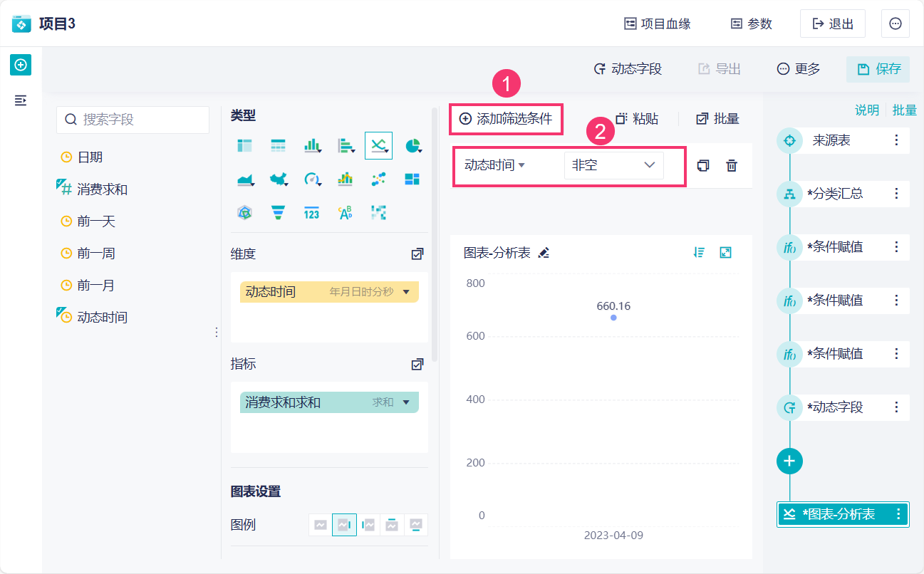Set legend to none option

pos(321,525)
